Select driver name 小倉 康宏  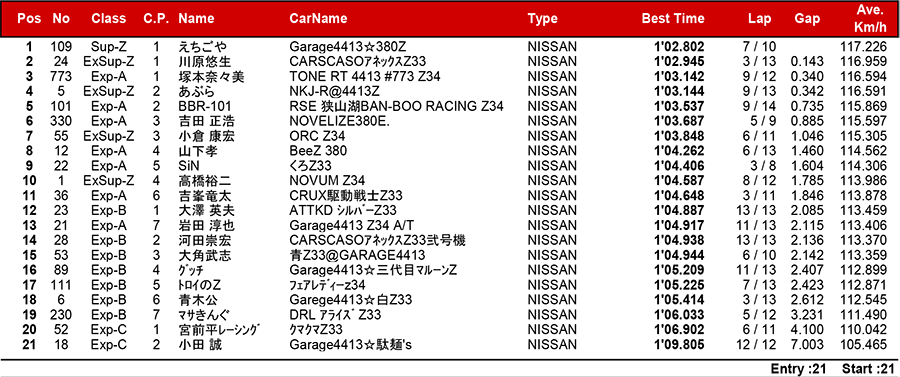(207, 137)
